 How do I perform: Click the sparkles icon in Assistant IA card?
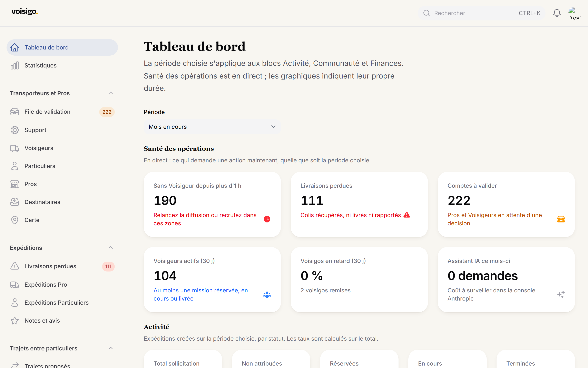(561, 294)
